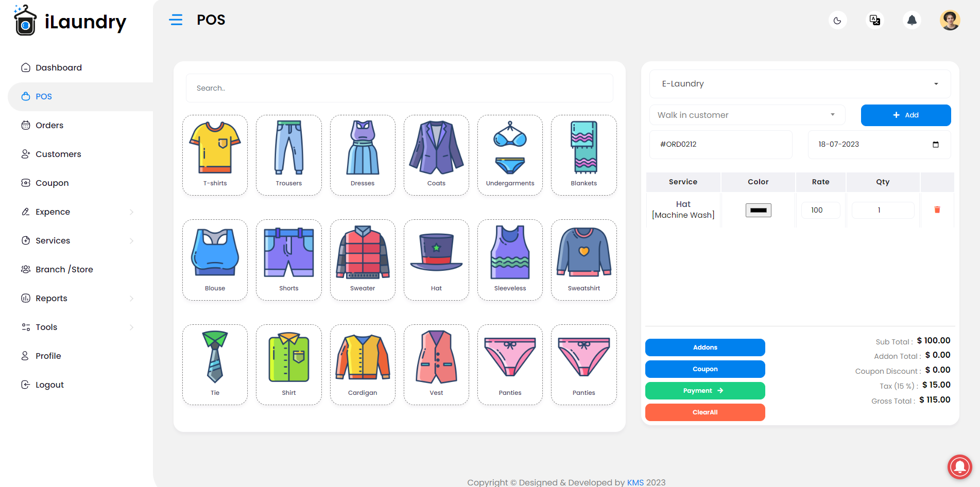The image size is (980, 487).
Task: Select the Vest item
Action: click(x=436, y=364)
